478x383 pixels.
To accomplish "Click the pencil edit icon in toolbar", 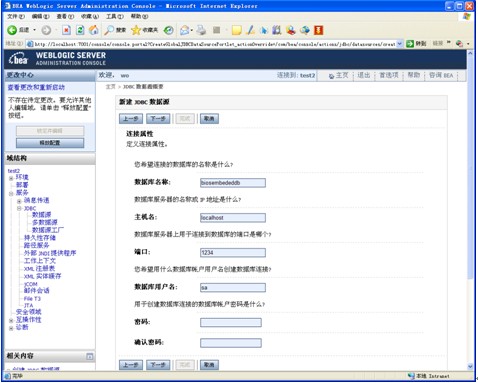I will point(250,30).
